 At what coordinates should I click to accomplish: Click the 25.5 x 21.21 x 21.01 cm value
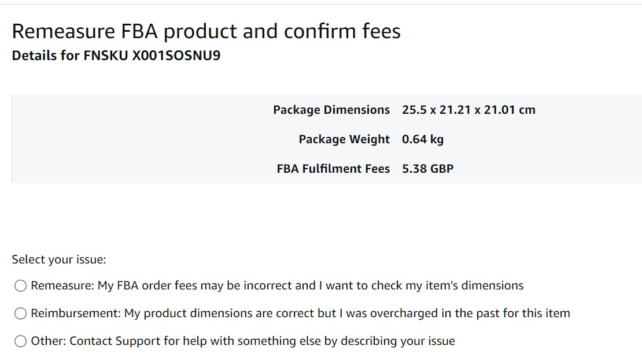(x=468, y=110)
